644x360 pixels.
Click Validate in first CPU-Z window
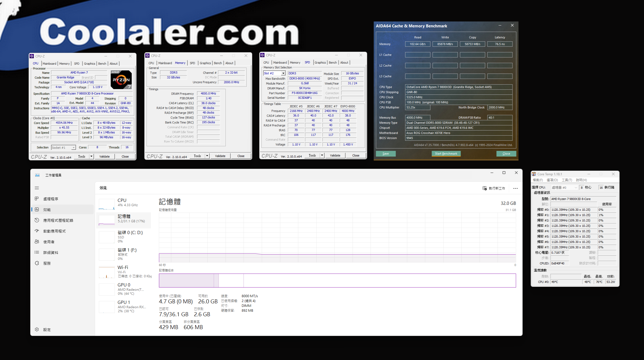(x=104, y=156)
